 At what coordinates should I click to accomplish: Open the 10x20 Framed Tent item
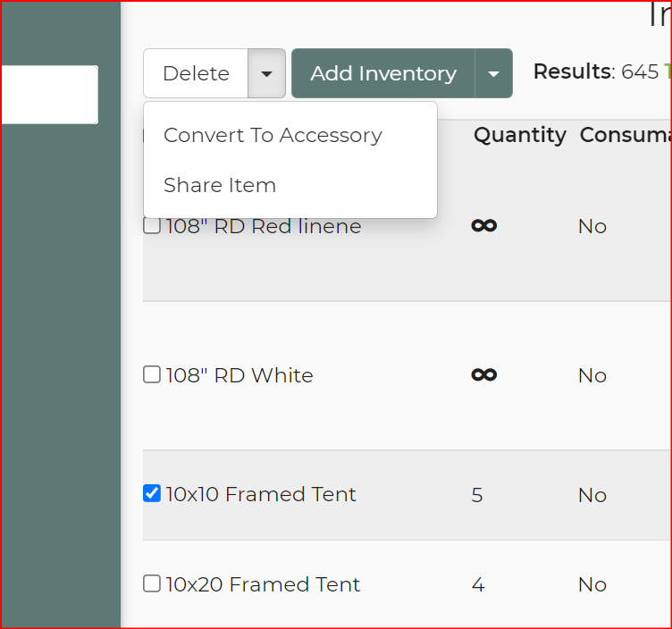tap(263, 584)
